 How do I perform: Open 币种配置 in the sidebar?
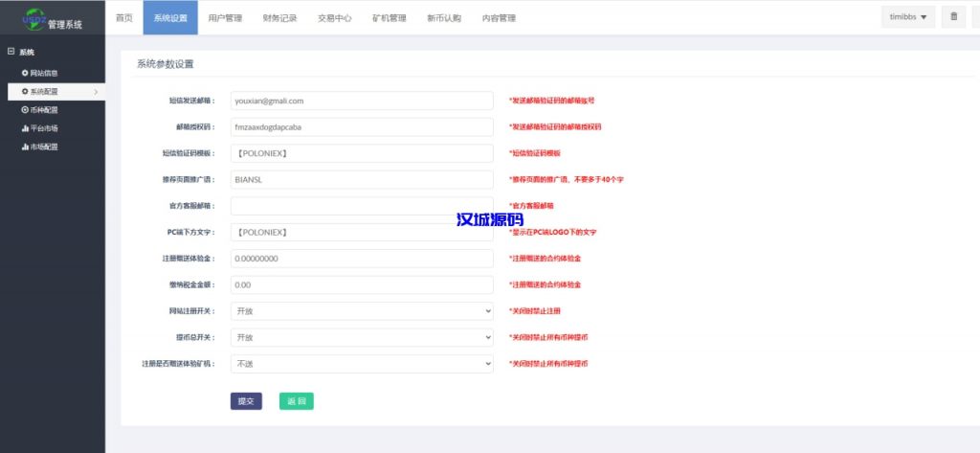(x=40, y=110)
